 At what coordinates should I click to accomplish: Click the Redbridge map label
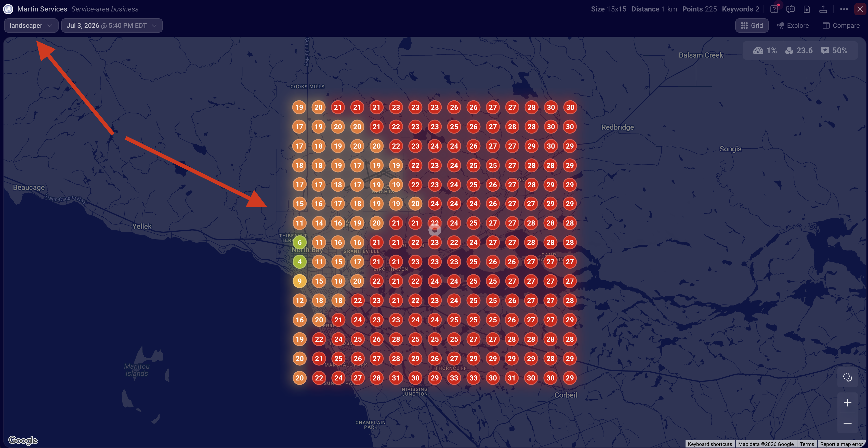tap(618, 127)
